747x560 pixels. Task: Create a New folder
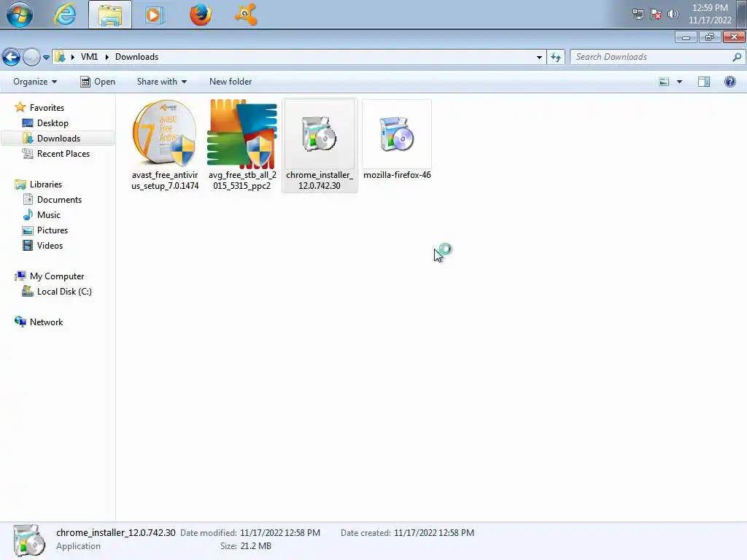231,82
